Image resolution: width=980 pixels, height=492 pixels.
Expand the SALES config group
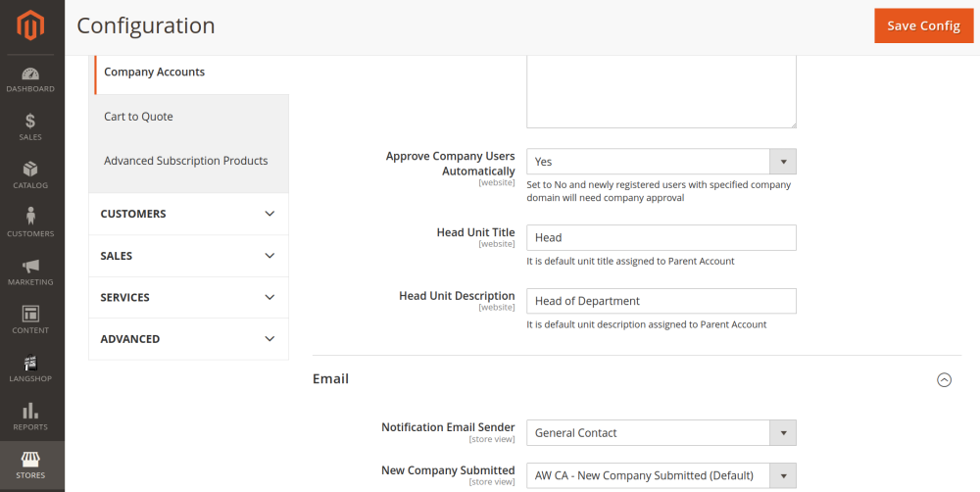click(x=188, y=256)
